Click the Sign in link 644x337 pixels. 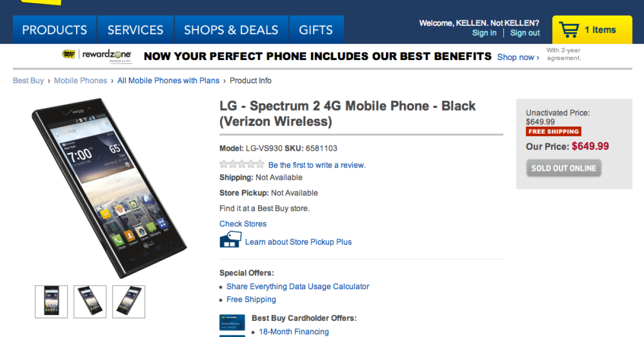[484, 33]
